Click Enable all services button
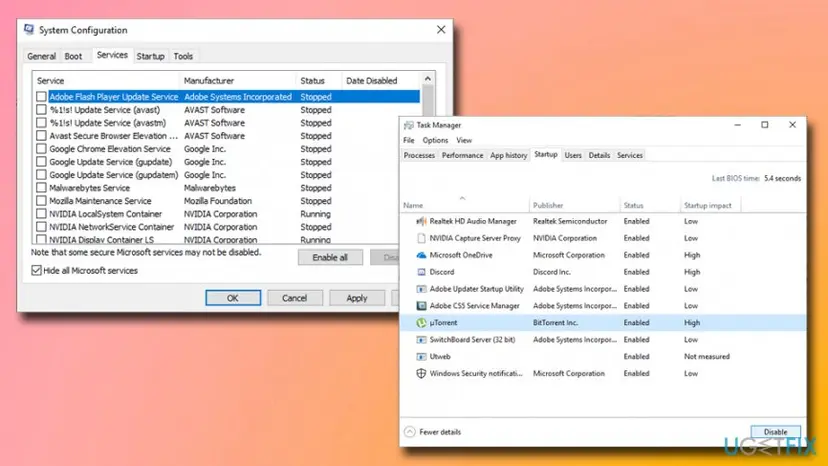This screenshot has height=466, width=828. tap(330, 257)
